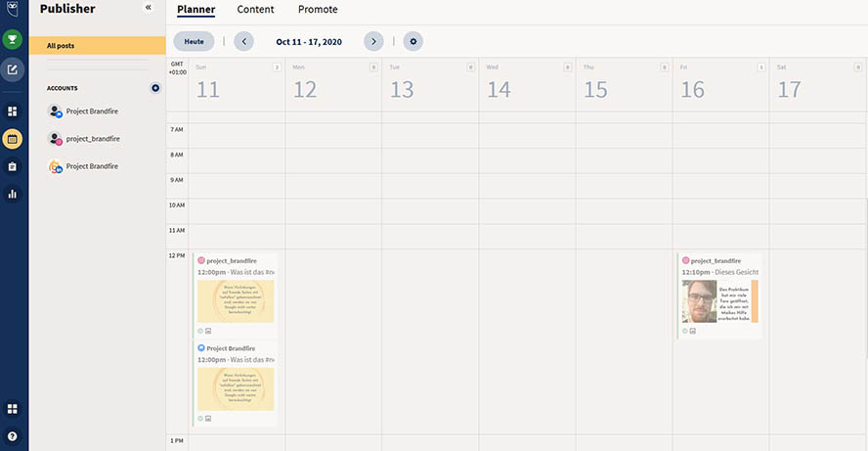Open the help question mark icon
The height and width of the screenshot is (451, 868).
(13, 435)
